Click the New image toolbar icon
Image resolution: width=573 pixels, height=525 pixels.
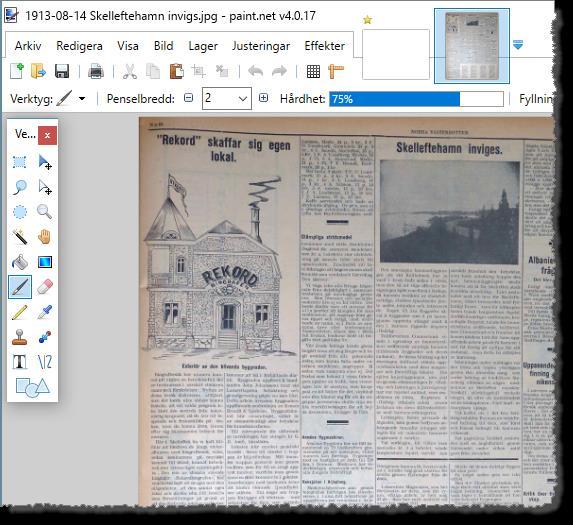point(17,71)
